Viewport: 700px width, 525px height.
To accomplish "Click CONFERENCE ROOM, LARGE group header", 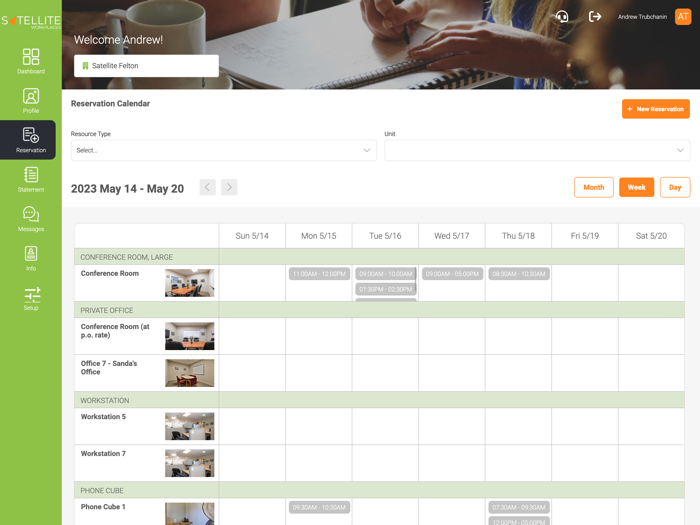I will 126,257.
